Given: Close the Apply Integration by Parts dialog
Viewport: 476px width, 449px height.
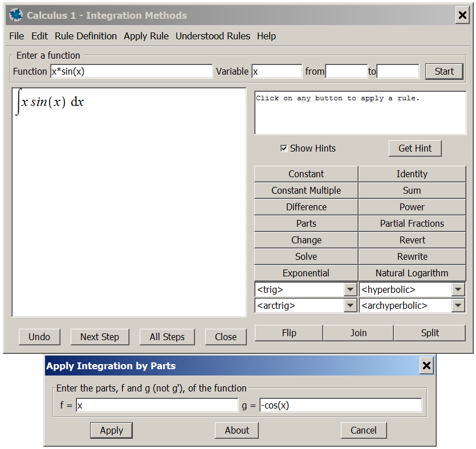Looking at the screenshot, I should [x=426, y=366].
